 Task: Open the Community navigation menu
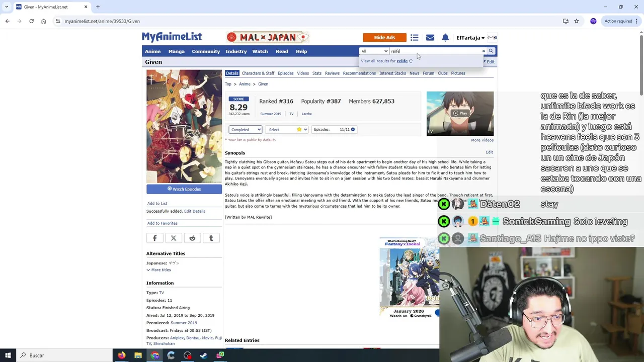click(x=206, y=51)
